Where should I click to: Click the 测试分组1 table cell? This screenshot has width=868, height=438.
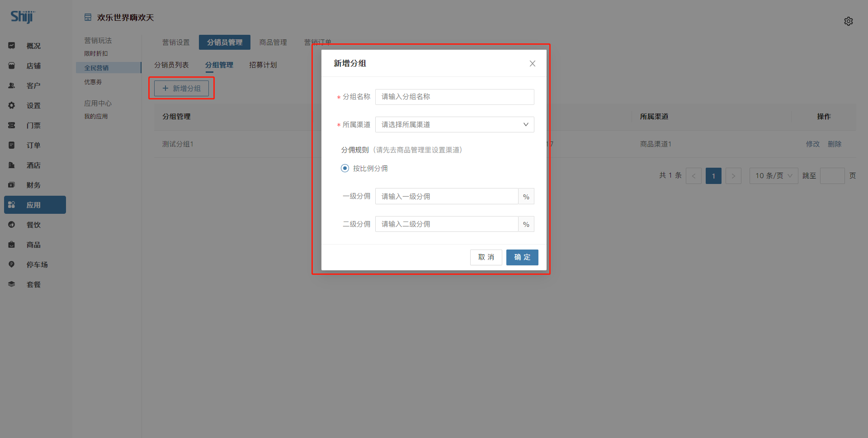178,144
